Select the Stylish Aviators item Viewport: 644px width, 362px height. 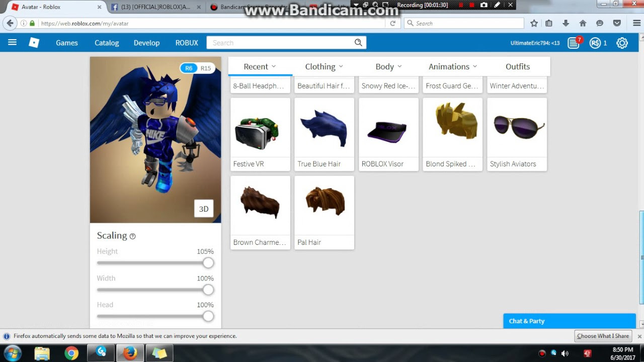[x=517, y=135]
